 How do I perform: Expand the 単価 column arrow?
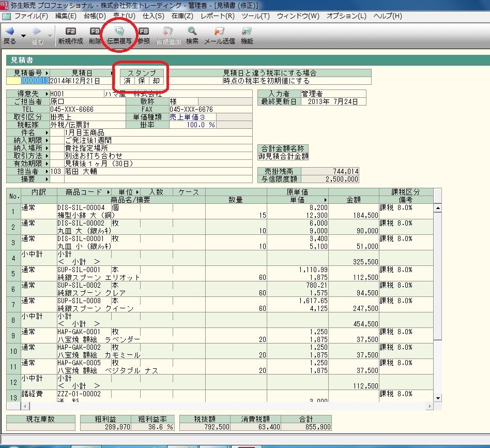(x=325, y=200)
